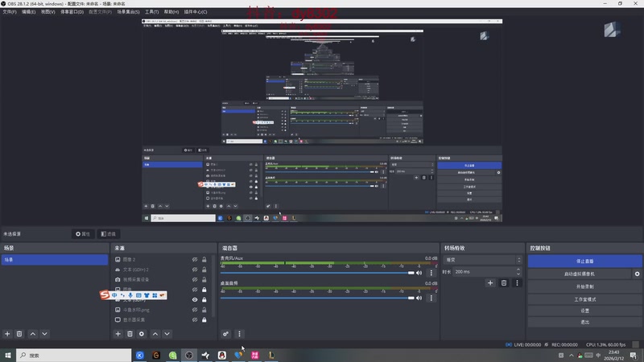Move scene down with the arrow icon
Screen dimensions: 644x362
coord(45,334)
